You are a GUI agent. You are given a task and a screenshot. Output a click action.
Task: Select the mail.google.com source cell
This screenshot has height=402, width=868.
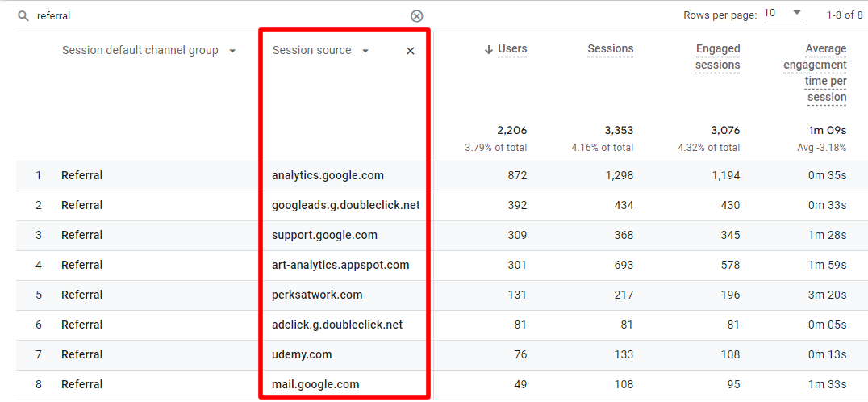pyautogui.click(x=315, y=385)
